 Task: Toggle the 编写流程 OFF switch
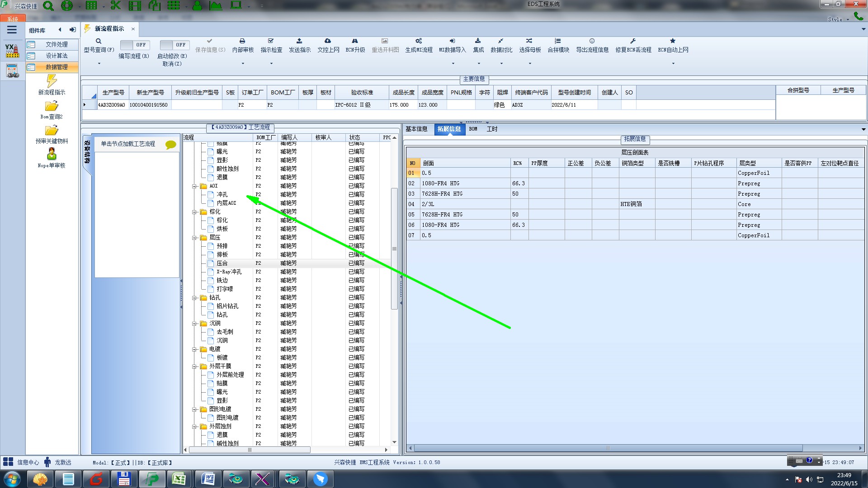click(135, 45)
